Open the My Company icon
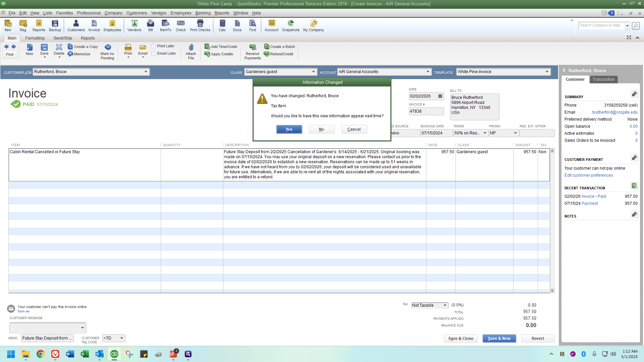Screen dimensions: 644x362 [x=314, y=25]
